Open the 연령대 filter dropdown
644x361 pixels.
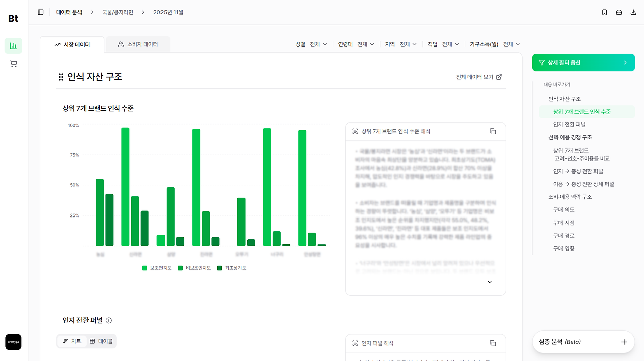pos(356,44)
